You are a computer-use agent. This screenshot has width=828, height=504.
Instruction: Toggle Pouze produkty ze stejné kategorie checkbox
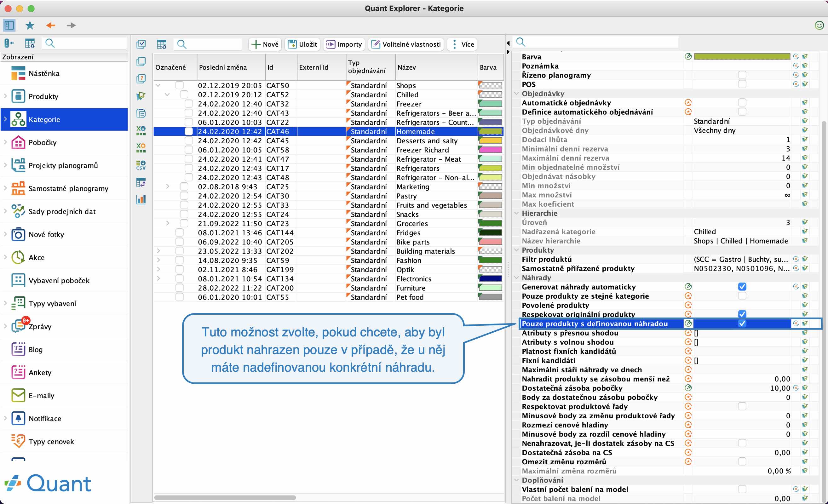coord(742,296)
